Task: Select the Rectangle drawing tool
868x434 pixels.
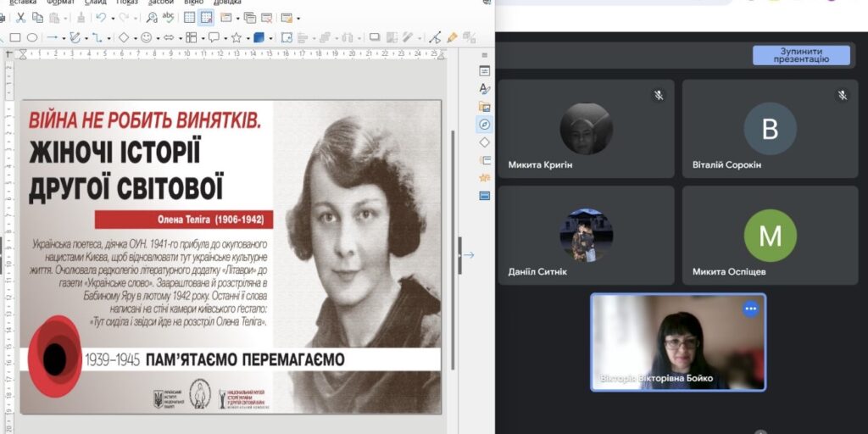Action: tap(15, 37)
